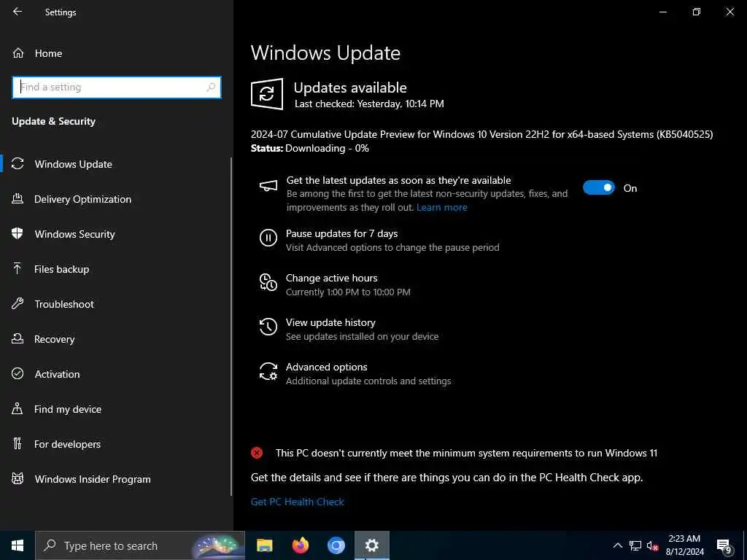Viewport: 747px width, 560px height.
Task: Click Pause updates for 7 days
Action: tap(341, 233)
